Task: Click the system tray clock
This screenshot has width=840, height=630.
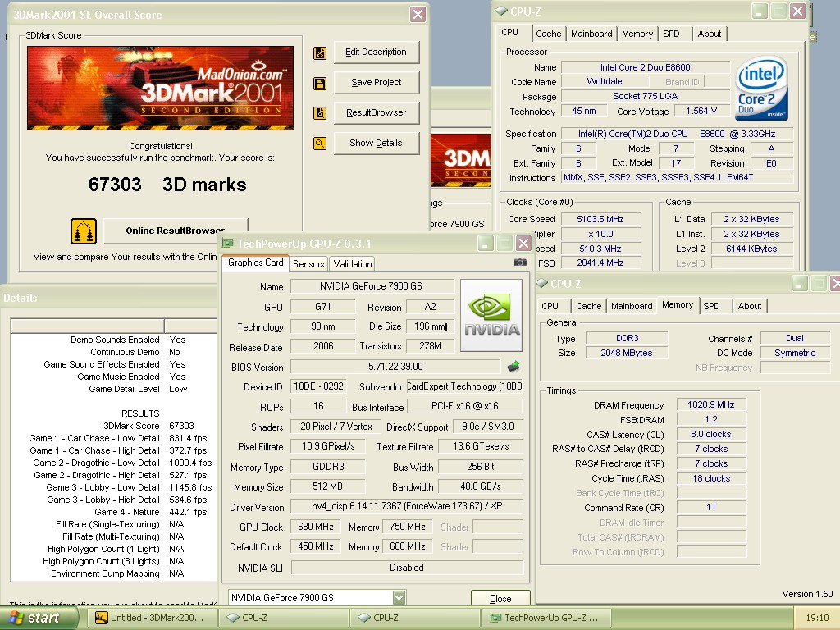Action: (x=817, y=618)
